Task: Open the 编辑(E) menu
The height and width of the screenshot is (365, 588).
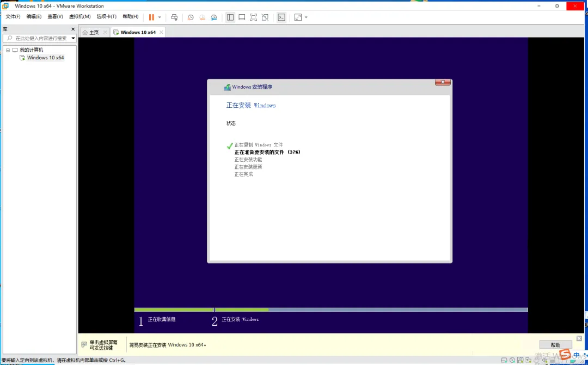Action: [x=34, y=16]
